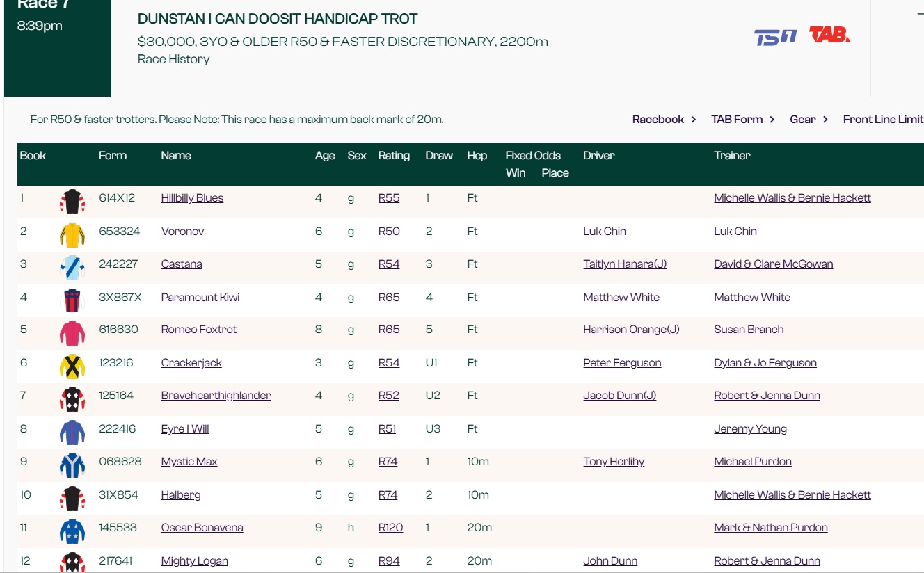Open horse Paramount Kiwi's profile link
The width and height of the screenshot is (924, 573).
200,298
